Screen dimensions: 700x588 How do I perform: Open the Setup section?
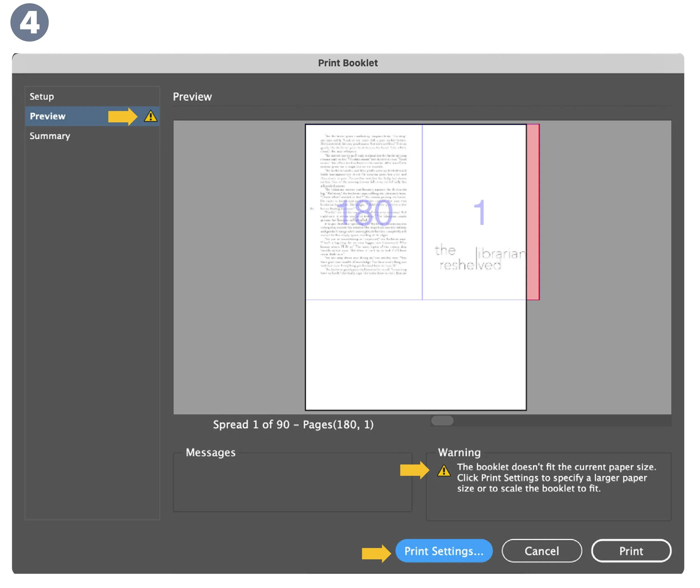point(42,97)
